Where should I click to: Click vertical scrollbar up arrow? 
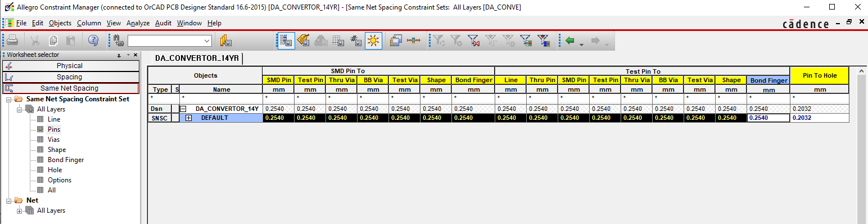pos(861,71)
